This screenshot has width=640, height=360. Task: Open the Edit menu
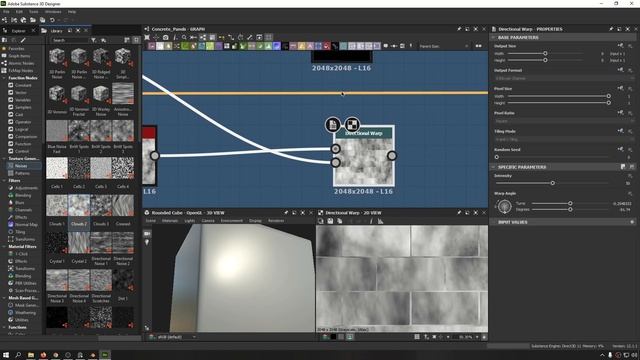19,12
